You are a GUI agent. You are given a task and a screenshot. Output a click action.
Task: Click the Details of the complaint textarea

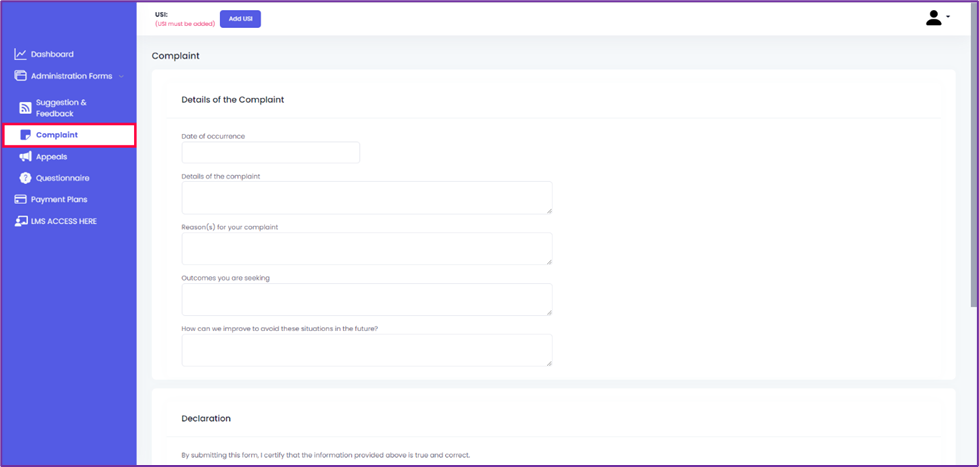click(x=367, y=198)
